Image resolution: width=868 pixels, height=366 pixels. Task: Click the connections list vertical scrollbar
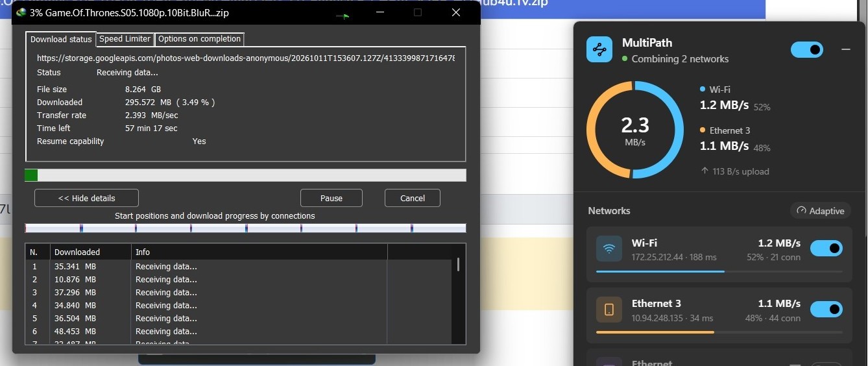[459, 264]
